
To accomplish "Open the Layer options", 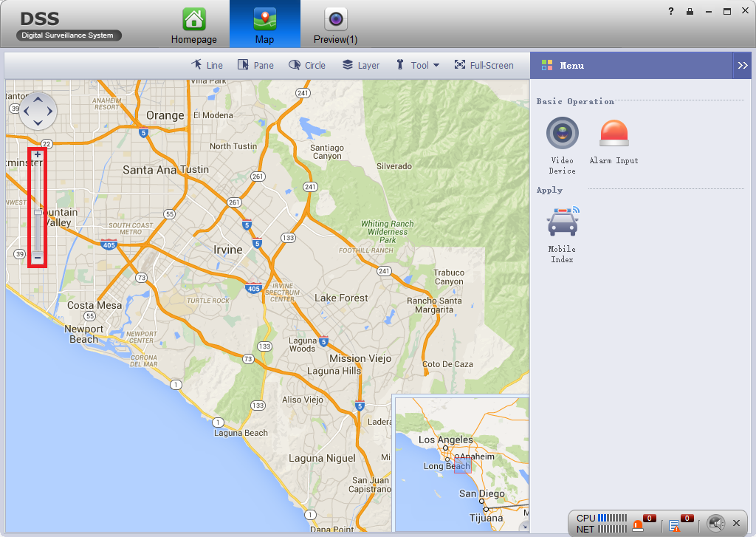I will click(360, 65).
